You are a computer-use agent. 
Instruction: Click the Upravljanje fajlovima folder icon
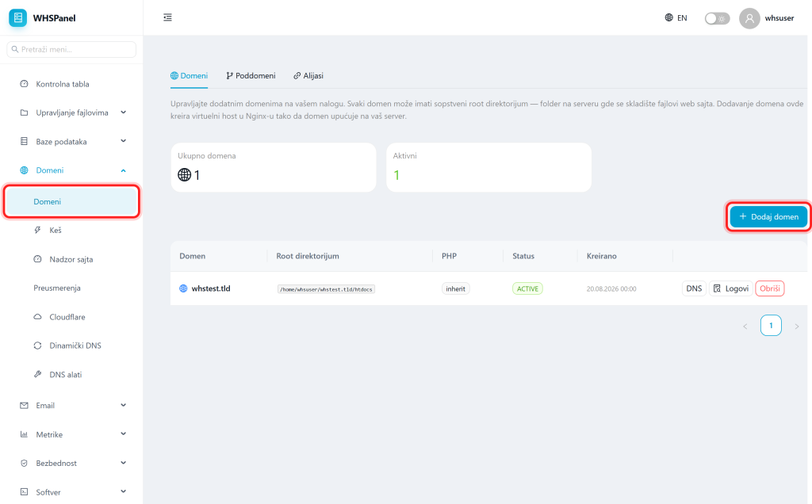[24, 113]
